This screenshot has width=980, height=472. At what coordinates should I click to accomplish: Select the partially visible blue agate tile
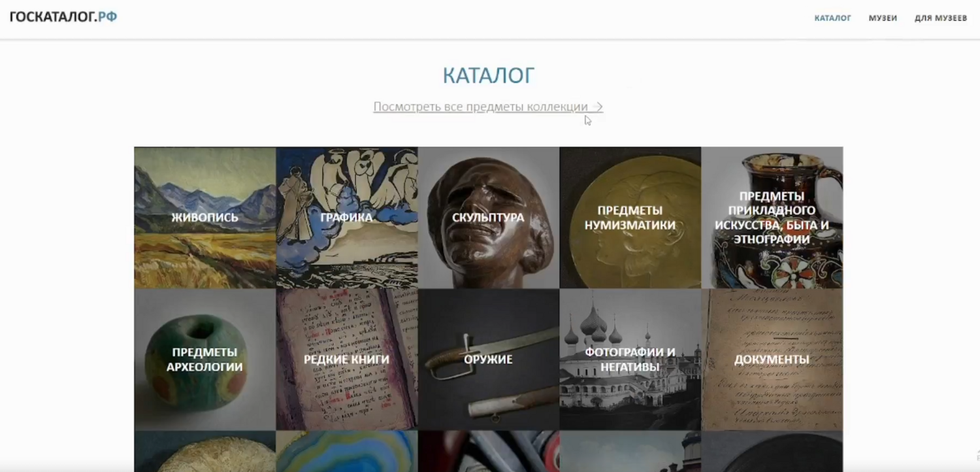pos(347,451)
